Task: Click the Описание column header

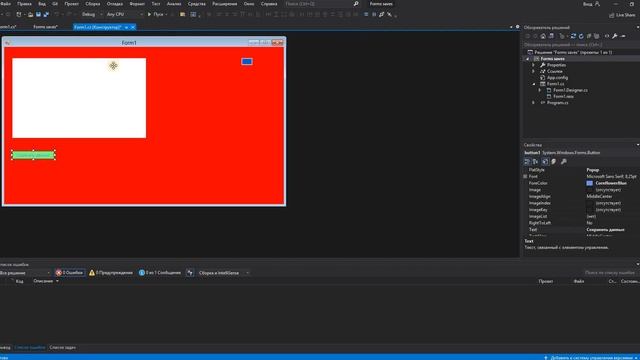Action: click(43, 281)
